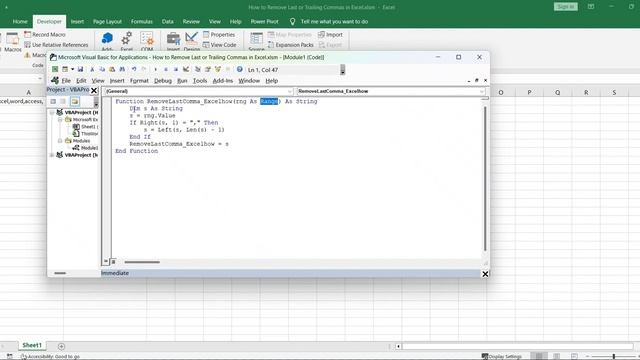Image resolution: width=640 pixels, height=360 pixels.
Task: Click Sign in at Excel title bar
Action: pyautogui.click(x=565, y=7)
